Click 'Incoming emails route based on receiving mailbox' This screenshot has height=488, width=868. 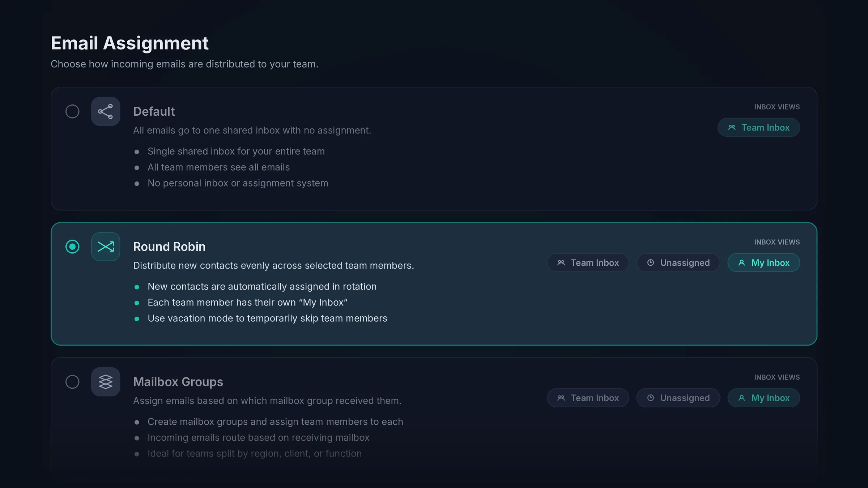pyautogui.click(x=259, y=438)
